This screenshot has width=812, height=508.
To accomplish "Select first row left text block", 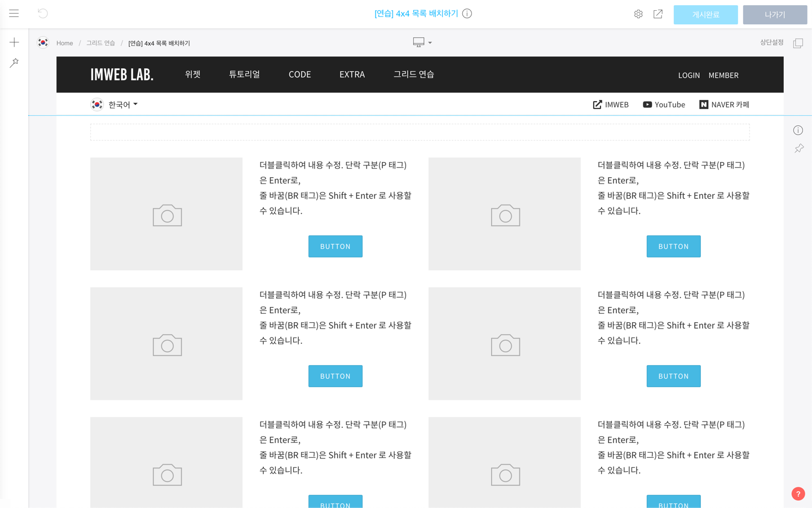I will pos(336,188).
